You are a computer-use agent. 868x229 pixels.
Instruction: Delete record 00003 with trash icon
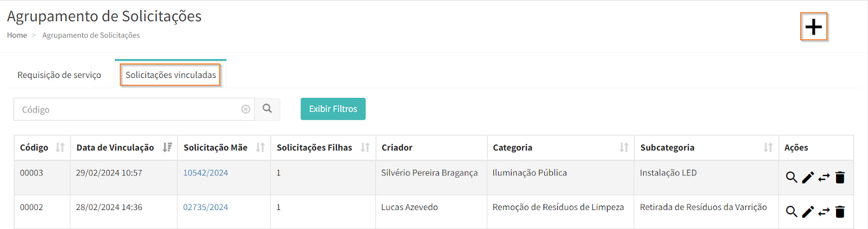click(840, 177)
